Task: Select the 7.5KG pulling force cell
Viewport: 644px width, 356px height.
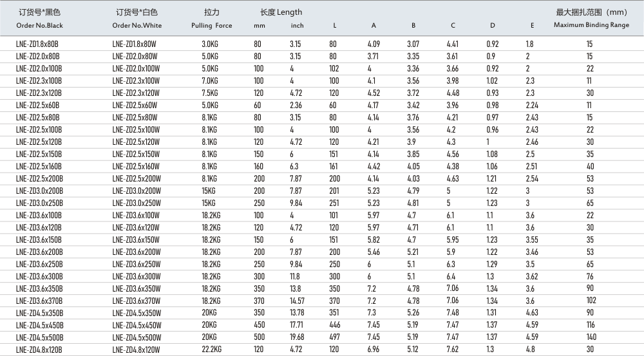Action: coord(210,93)
